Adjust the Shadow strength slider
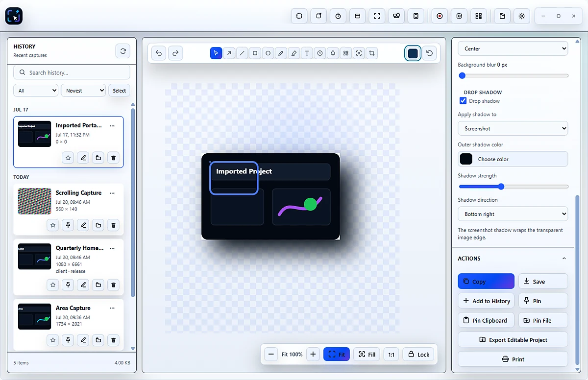This screenshot has width=588, height=380. click(513, 187)
